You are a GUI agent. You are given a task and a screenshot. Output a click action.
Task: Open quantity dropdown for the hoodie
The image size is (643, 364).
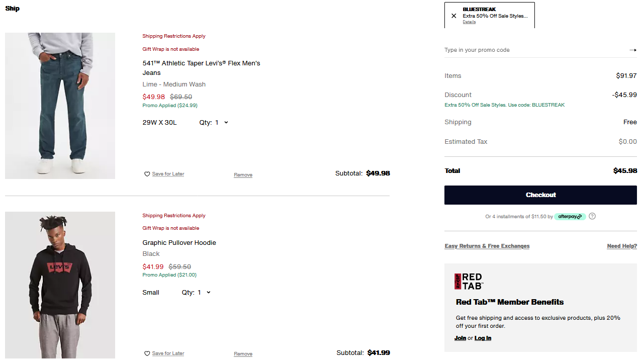(x=204, y=293)
